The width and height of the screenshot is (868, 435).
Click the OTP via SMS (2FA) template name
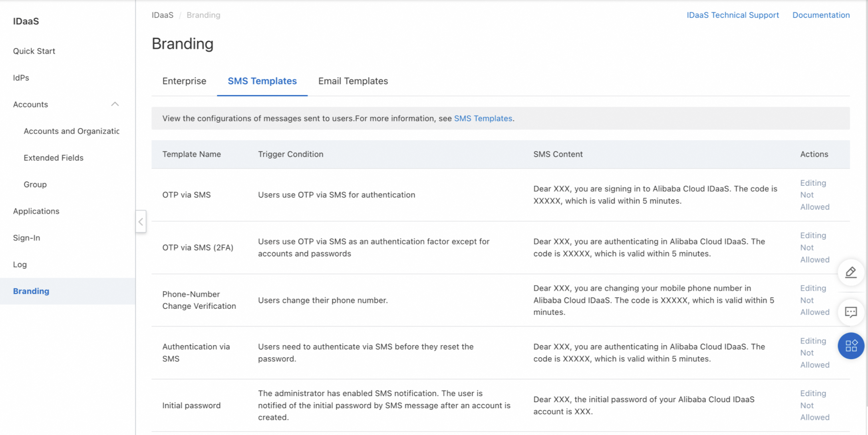pos(198,248)
